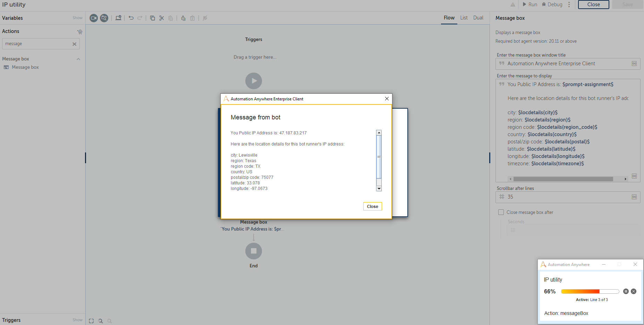Collapse the Message box actions group

78,59
